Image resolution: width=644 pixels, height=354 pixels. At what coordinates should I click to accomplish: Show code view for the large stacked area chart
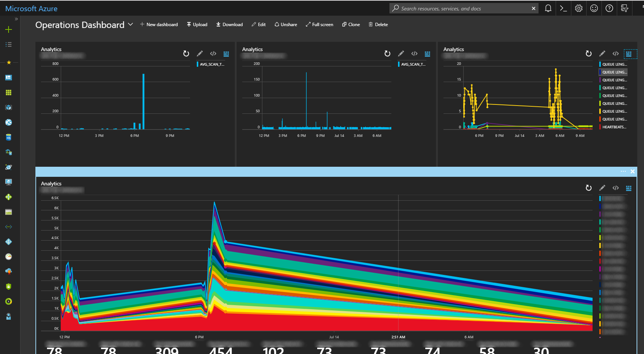(616, 188)
